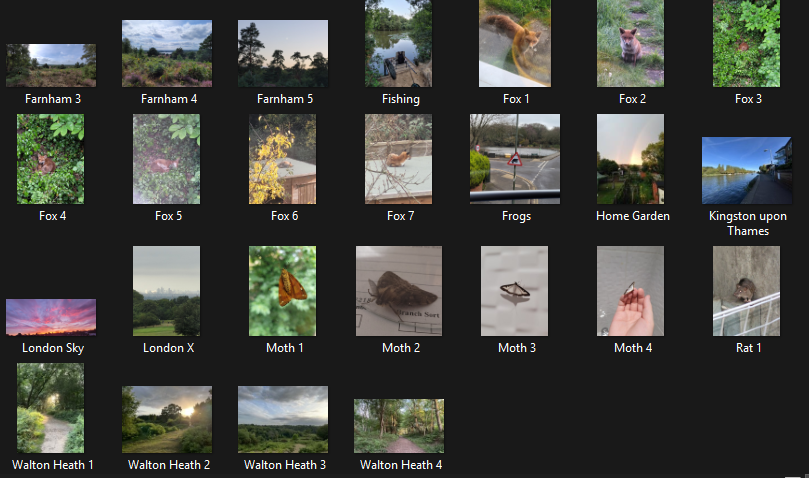Open the Home Garden rainbow thumbnail
The width and height of the screenshot is (809, 478).
pyautogui.click(x=630, y=159)
